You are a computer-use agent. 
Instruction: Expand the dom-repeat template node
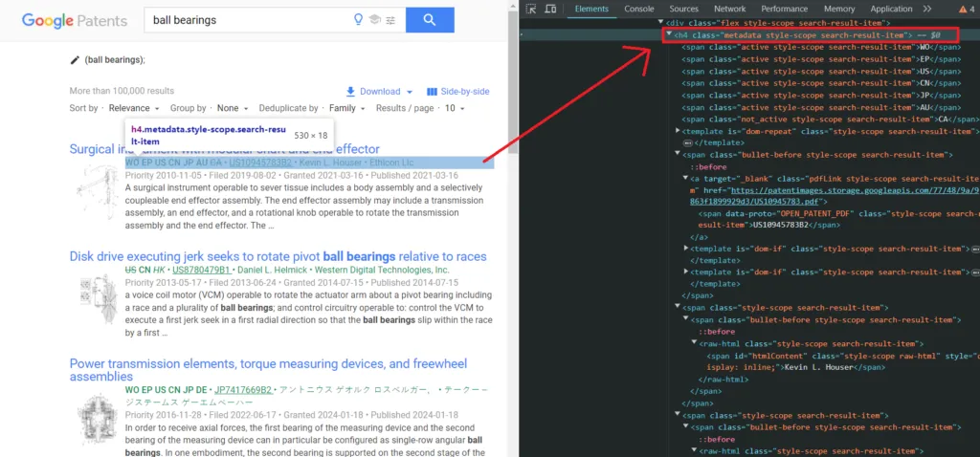(679, 130)
